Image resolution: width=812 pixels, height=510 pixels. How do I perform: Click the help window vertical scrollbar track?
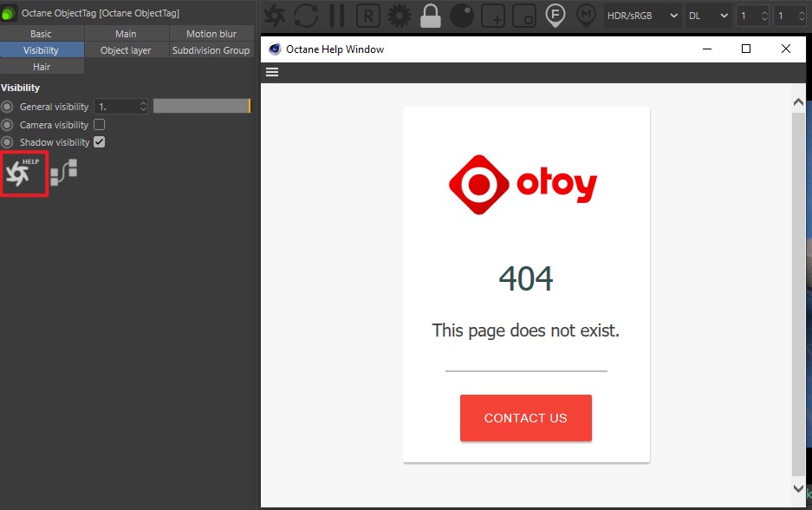[798, 294]
